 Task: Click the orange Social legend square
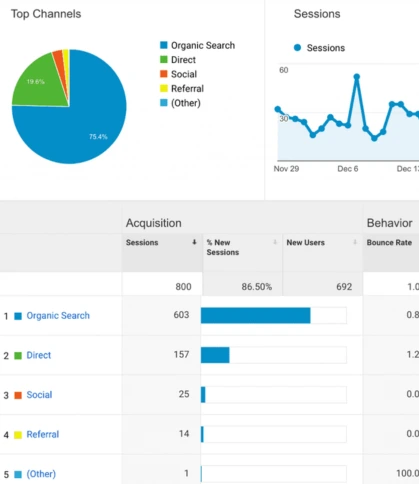point(164,74)
